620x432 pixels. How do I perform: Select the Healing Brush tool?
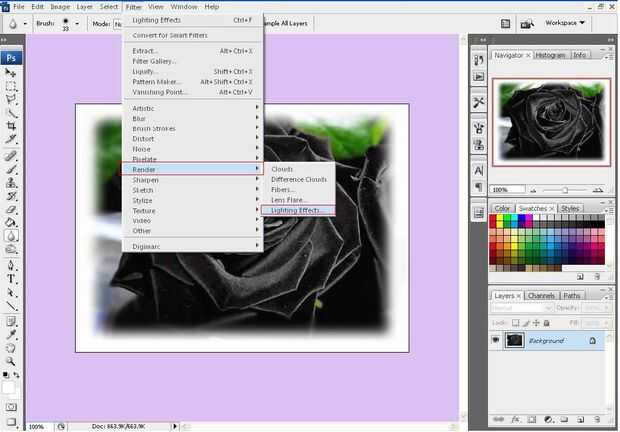[x=11, y=156]
